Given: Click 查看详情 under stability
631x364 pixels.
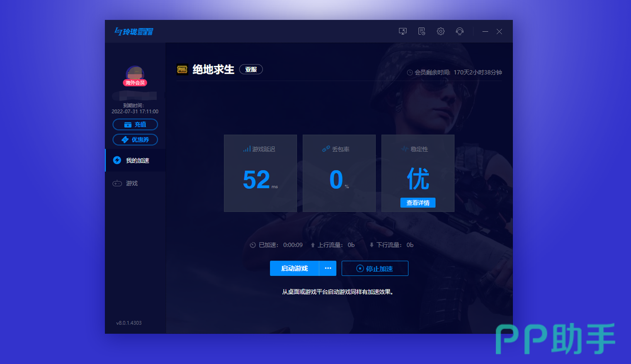Looking at the screenshot, I should (x=418, y=203).
